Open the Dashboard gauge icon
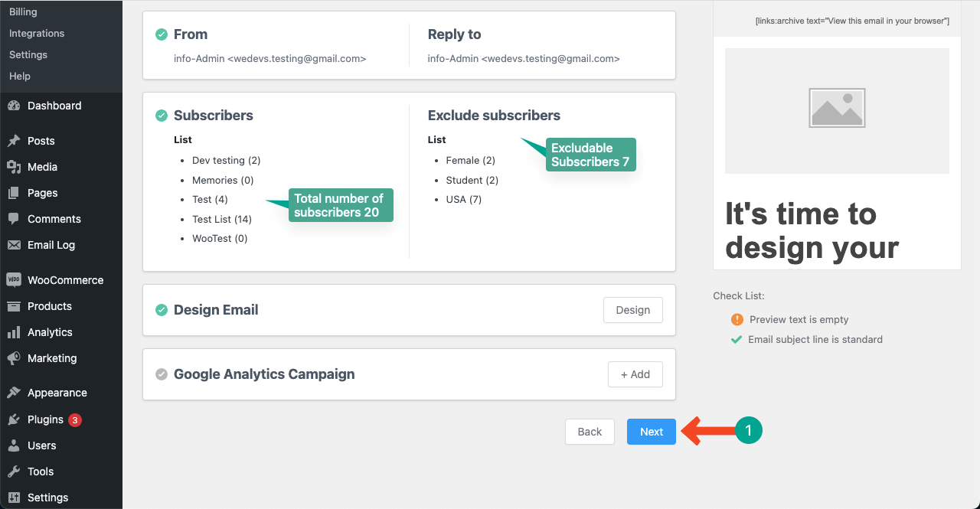 (x=14, y=106)
